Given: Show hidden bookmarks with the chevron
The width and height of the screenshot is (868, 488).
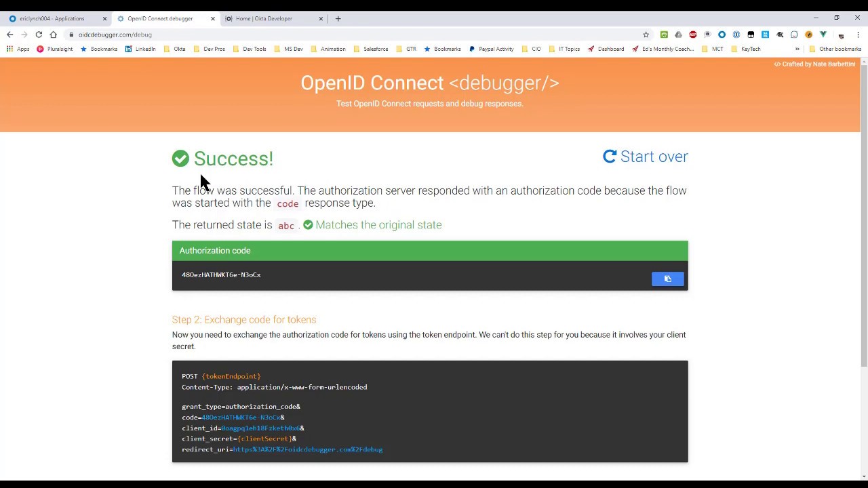Looking at the screenshot, I should (797, 49).
